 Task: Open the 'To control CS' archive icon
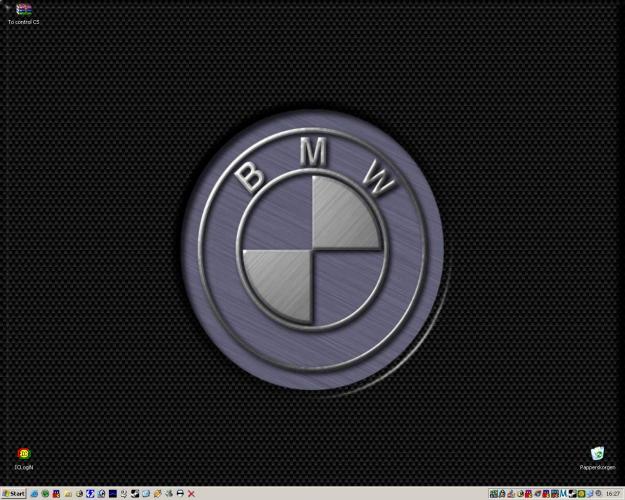(x=23, y=10)
